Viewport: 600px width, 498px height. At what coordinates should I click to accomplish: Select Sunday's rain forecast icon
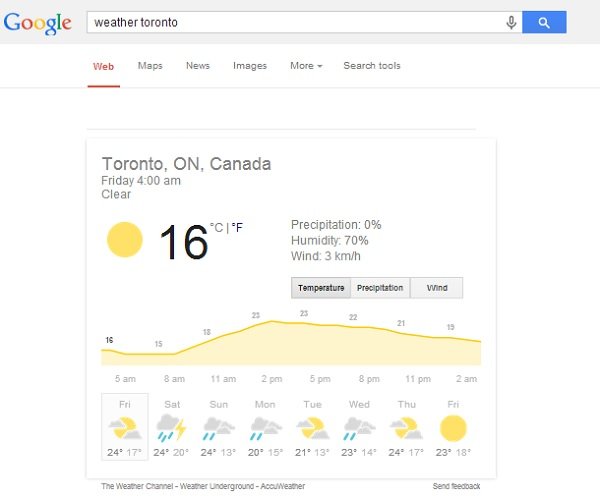click(x=218, y=428)
